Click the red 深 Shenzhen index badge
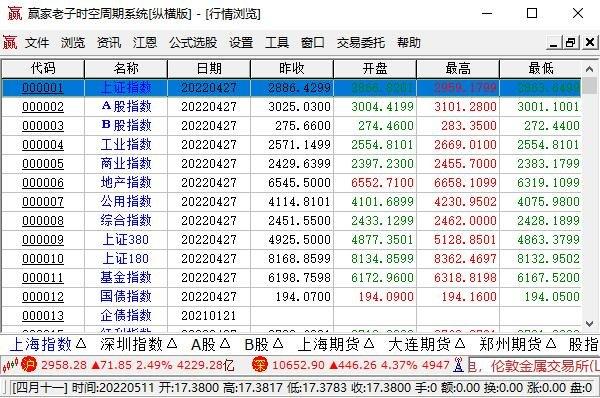This screenshot has width=600, height=398. 260,364
